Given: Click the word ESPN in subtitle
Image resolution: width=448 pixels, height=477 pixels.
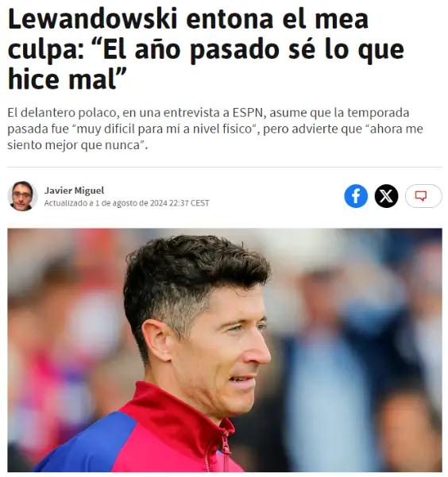Looking at the screenshot, I should point(247,113).
